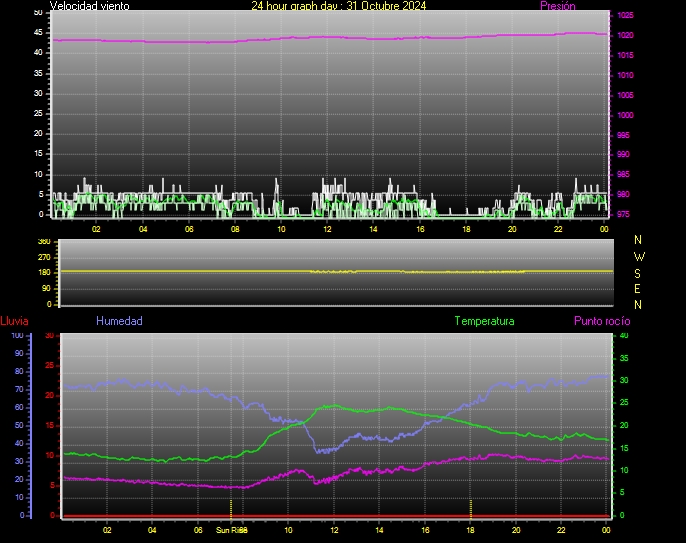The height and width of the screenshot is (543, 686).
Task: Click the 04 hour label under bottom graph
Action: click(152, 530)
